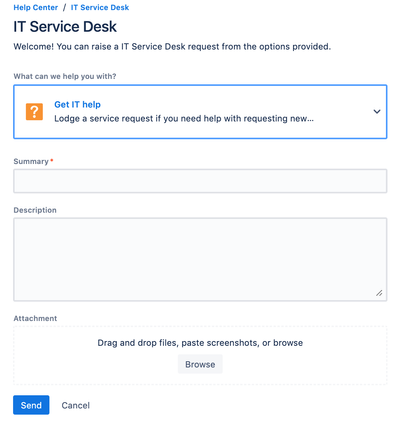Viewport: 399px width, 427px height.
Task: Focus the Summary input field
Action: 200,181
